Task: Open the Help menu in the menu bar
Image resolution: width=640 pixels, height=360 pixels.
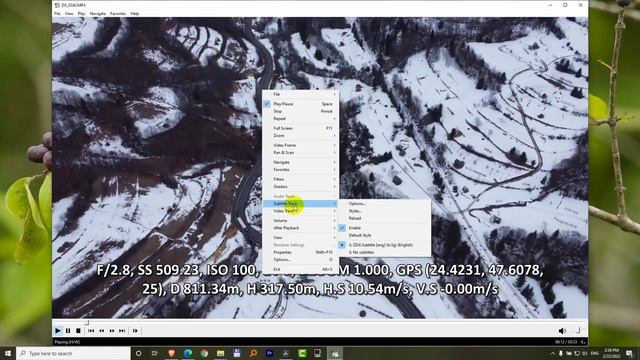Action: 135,13
